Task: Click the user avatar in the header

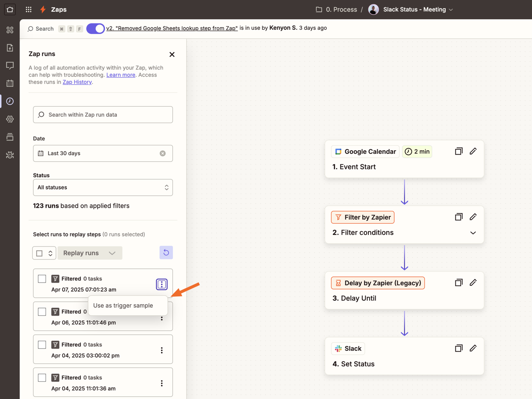Action: 373,9
